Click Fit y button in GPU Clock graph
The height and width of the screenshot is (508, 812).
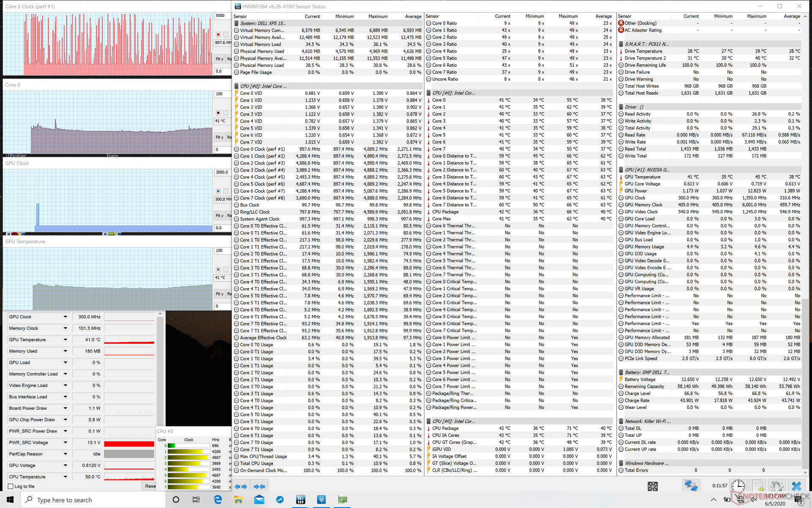[x=219, y=215]
